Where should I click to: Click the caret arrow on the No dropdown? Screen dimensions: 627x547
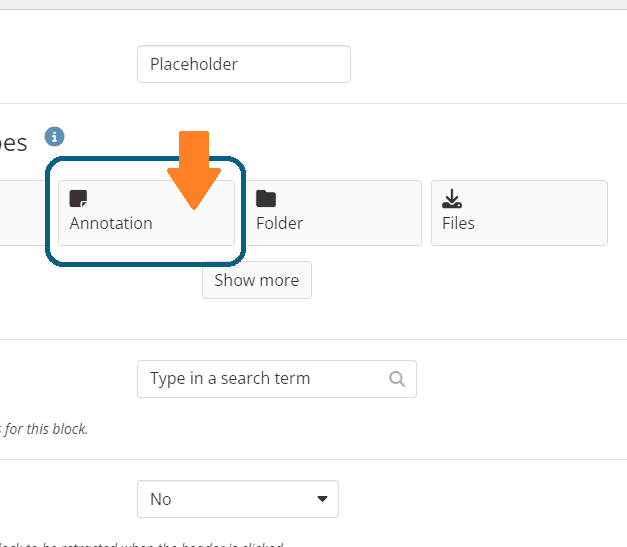[x=322, y=499]
